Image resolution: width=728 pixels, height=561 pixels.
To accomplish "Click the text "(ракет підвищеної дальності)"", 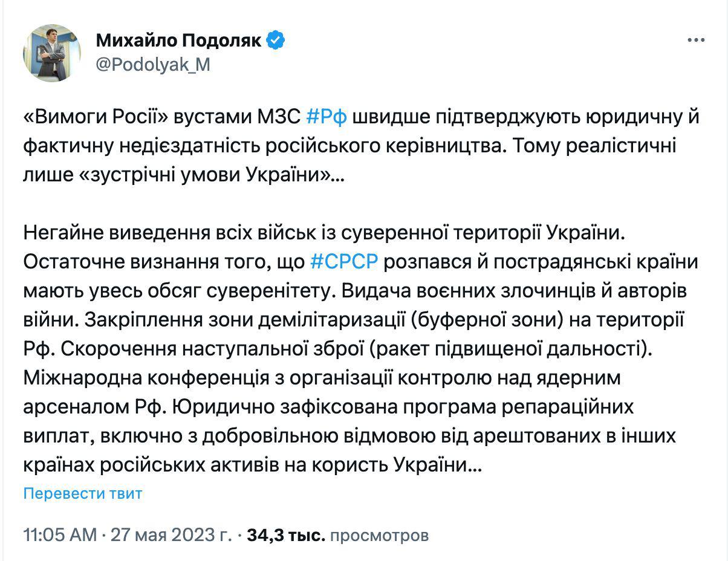I will [x=504, y=349].
